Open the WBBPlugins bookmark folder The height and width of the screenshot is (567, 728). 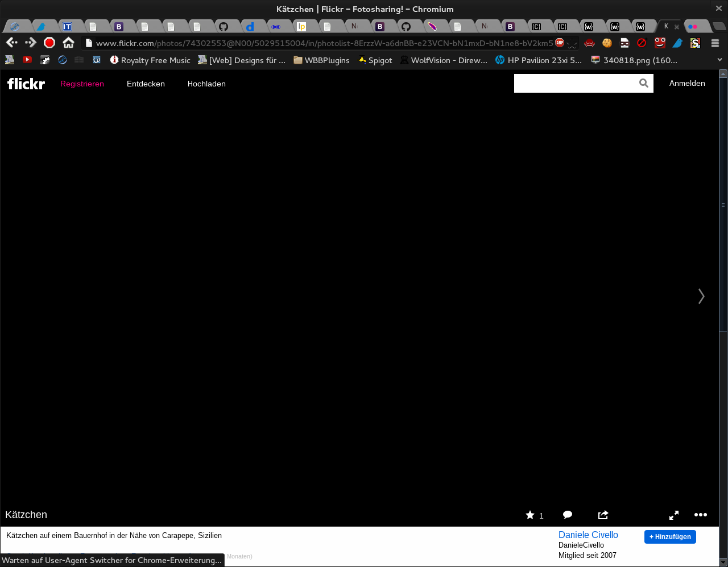[x=321, y=60]
